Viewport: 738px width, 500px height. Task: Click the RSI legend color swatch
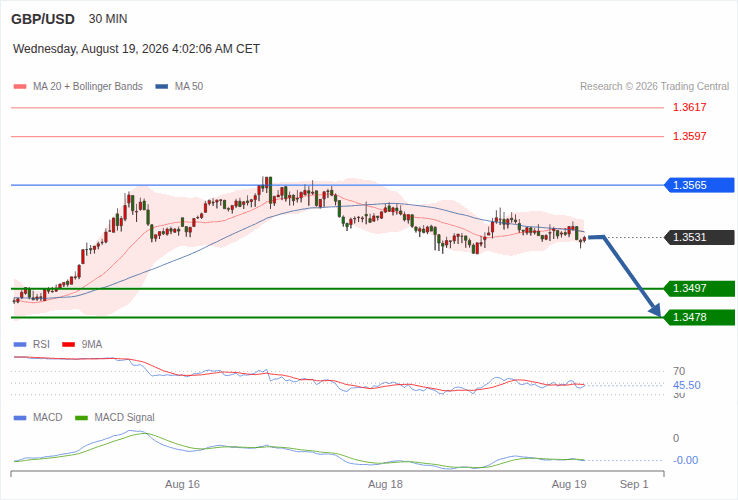pos(20,345)
